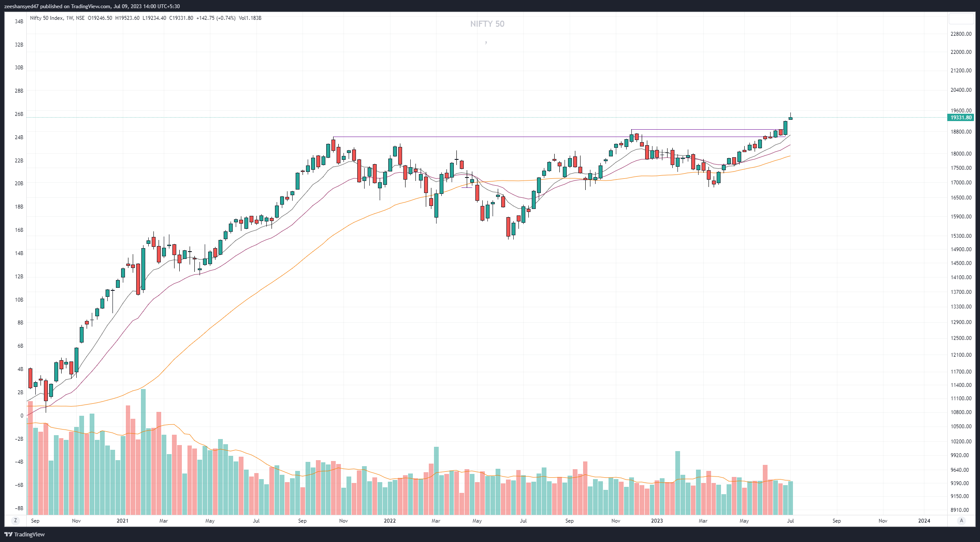Click the empty rounded box above 22800.00
The width and height of the screenshot is (980, 542).
(x=961, y=19)
